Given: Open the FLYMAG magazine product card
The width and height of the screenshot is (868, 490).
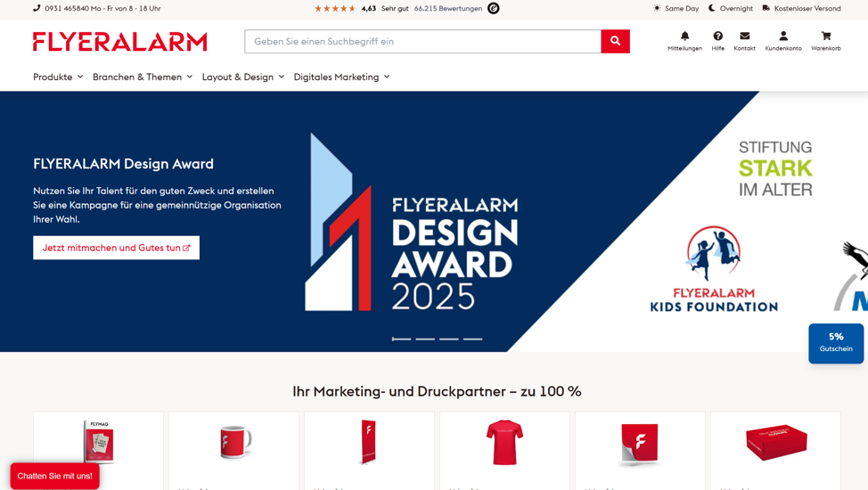Looking at the screenshot, I should tap(99, 451).
